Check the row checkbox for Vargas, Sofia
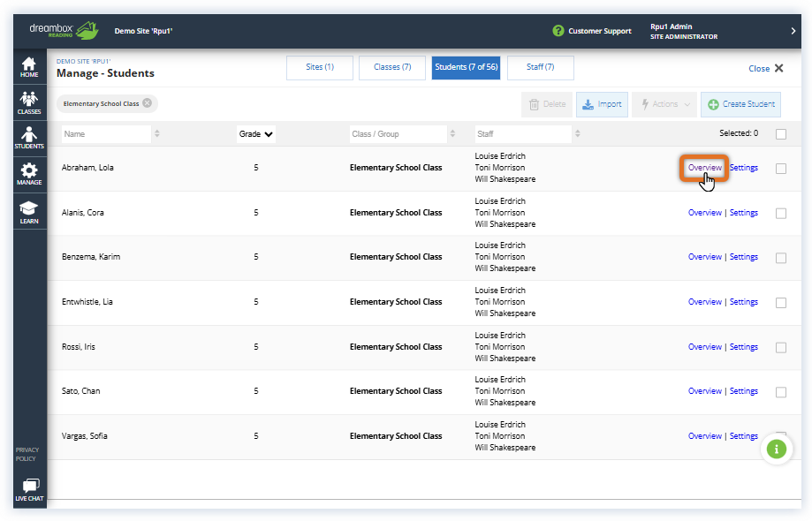Viewport: 812px width, 521px height. tap(781, 435)
